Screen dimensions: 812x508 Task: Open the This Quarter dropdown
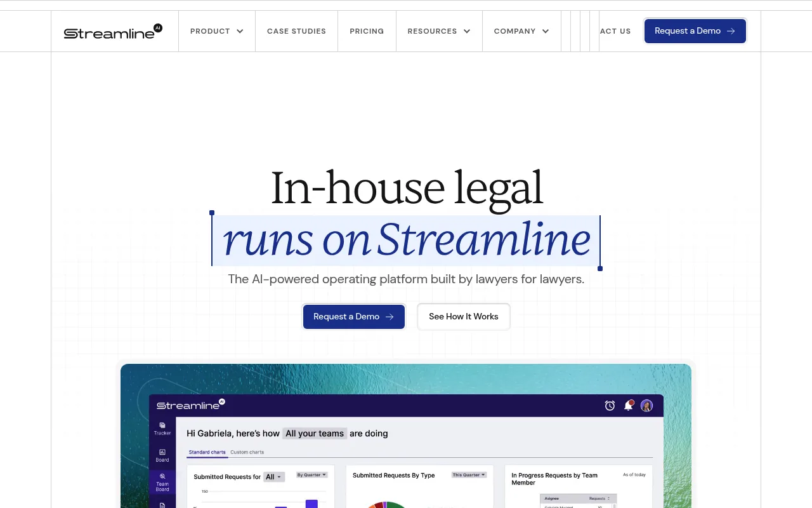pyautogui.click(x=469, y=475)
